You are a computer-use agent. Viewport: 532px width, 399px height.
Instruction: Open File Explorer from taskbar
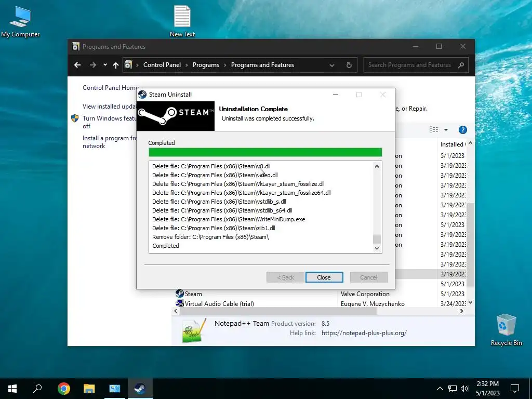click(89, 389)
